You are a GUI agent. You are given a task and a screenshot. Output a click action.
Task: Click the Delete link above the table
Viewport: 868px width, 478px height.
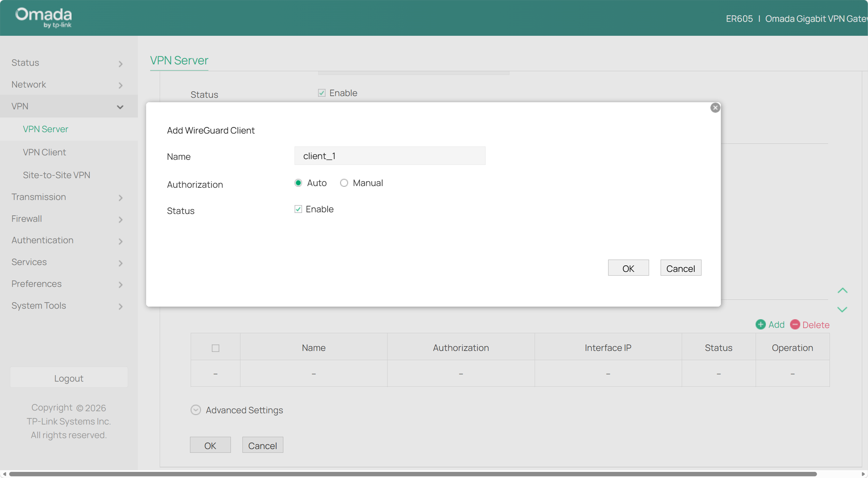tap(815, 325)
